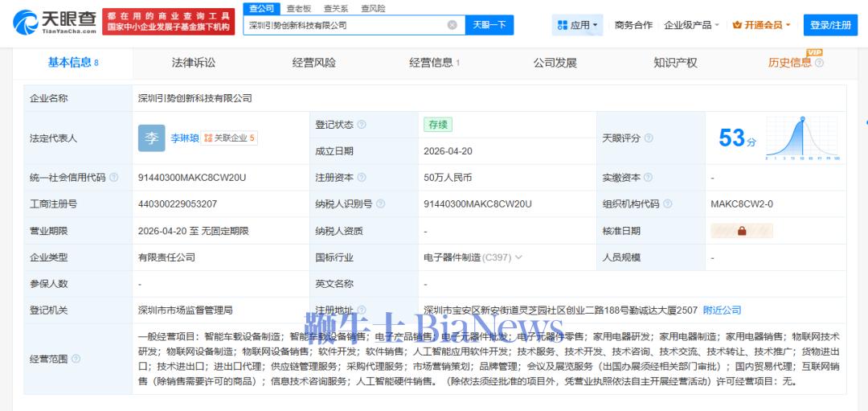The width and height of the screenshot is (868, 411).
Task: Open the 应用 apps grid icon
Action: [x=563, y=25]
